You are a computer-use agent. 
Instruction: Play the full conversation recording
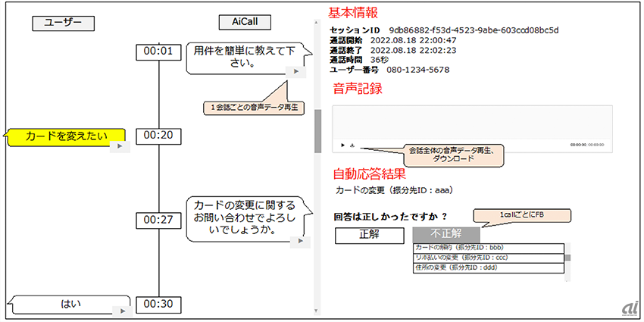[x=343, y=145]
